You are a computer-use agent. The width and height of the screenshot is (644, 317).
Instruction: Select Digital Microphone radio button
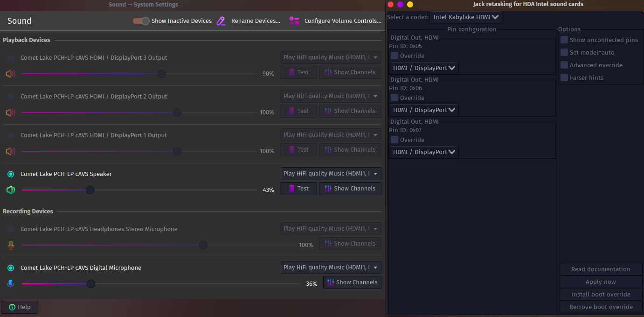coord(11,268)
